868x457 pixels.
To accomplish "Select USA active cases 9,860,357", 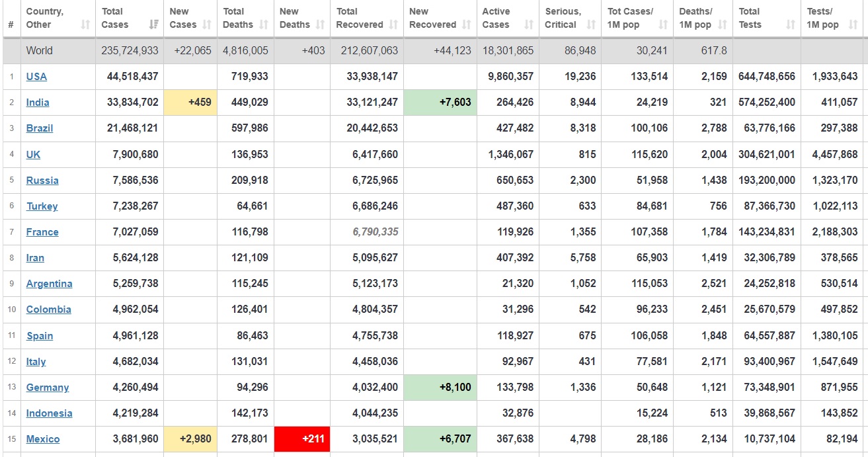I will point(510,76).
